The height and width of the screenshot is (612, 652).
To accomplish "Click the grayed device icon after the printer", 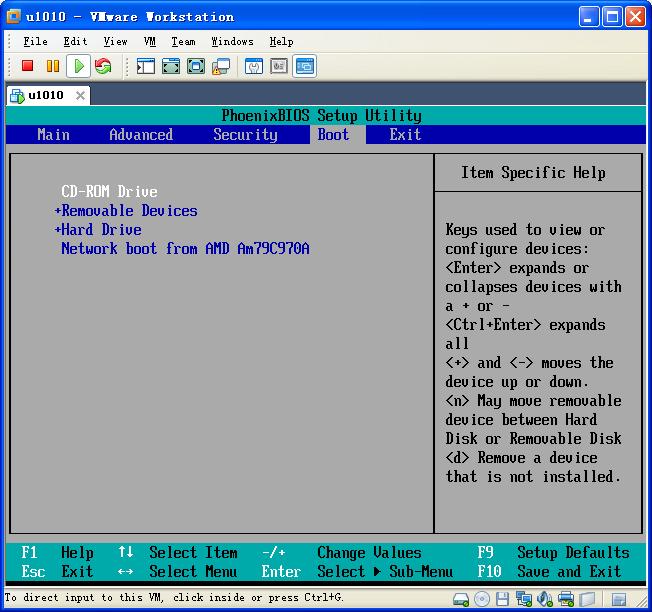I will [587, 599].
